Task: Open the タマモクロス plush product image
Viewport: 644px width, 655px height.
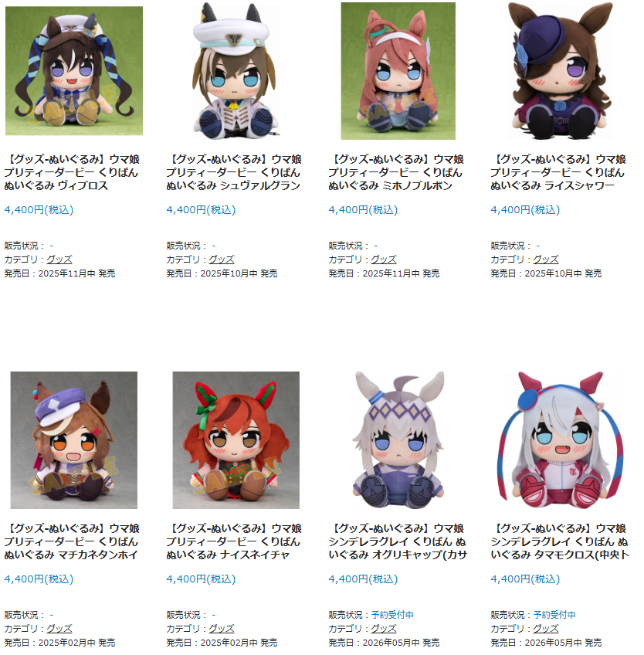Action: 561,439
